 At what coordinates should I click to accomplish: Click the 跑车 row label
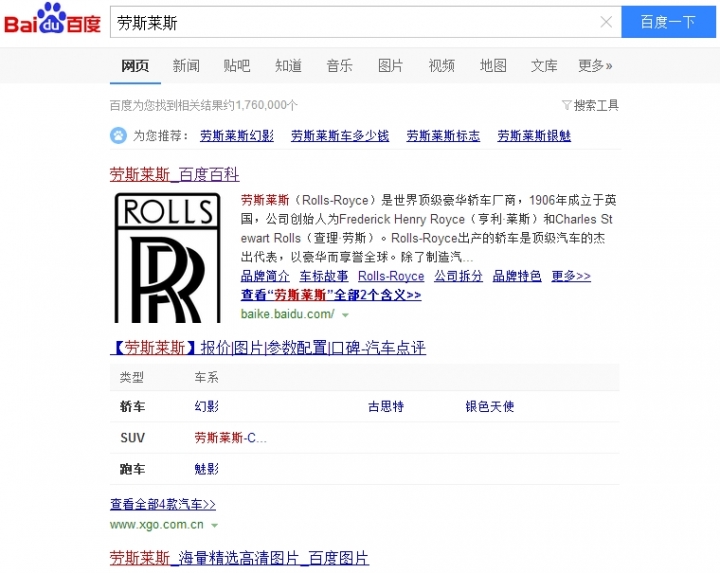132,469
